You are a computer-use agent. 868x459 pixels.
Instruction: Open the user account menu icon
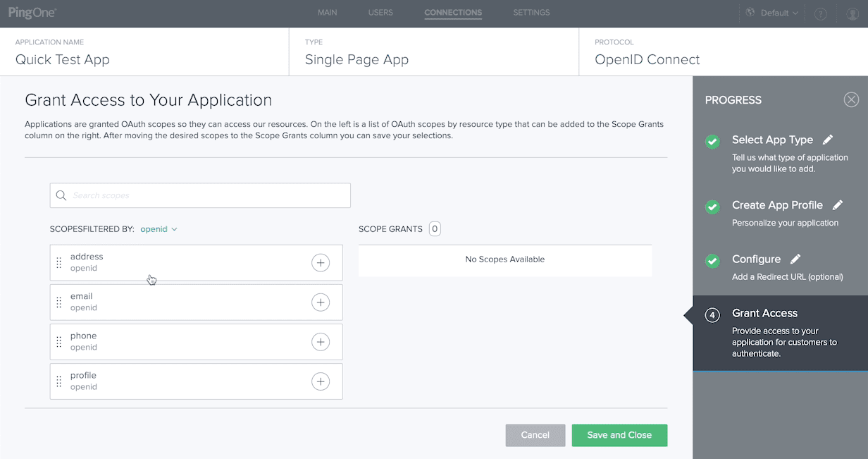(852, 13)
